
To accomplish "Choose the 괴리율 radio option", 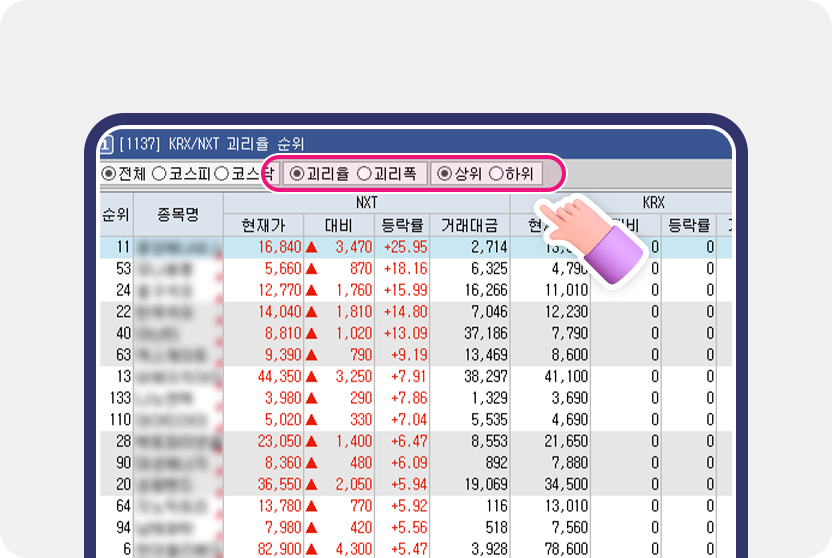I will [x=296, y=173].
